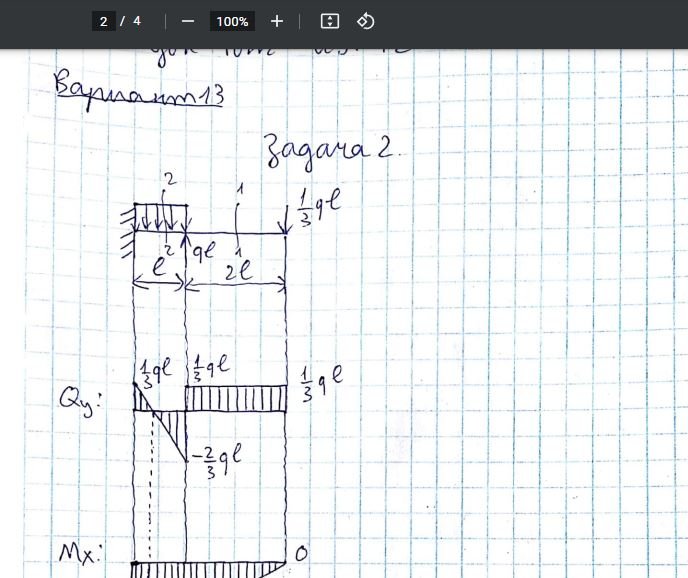Select the current page number field
Image resolution: width=688 pixels, height=578 pixels.
[103, 21]
